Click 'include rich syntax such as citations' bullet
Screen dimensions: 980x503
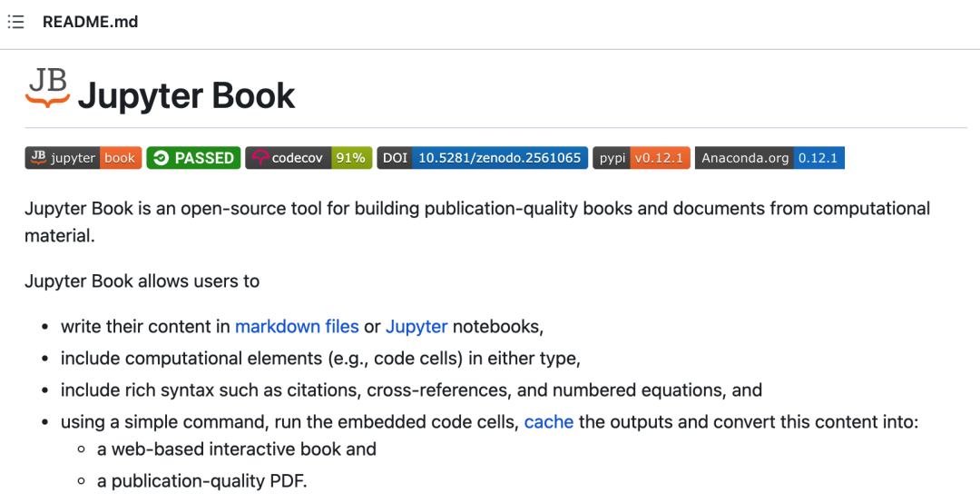(x=411, y=390)
